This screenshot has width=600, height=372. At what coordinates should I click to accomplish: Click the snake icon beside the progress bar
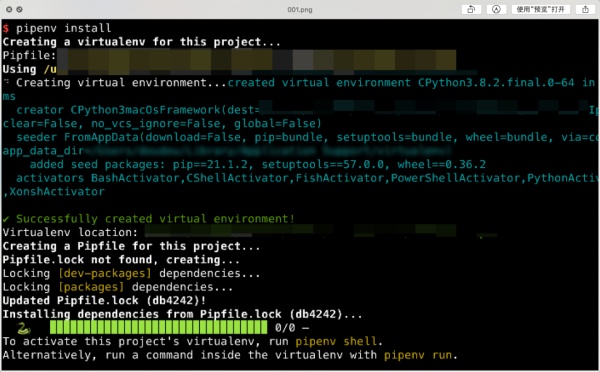point(23,328)
